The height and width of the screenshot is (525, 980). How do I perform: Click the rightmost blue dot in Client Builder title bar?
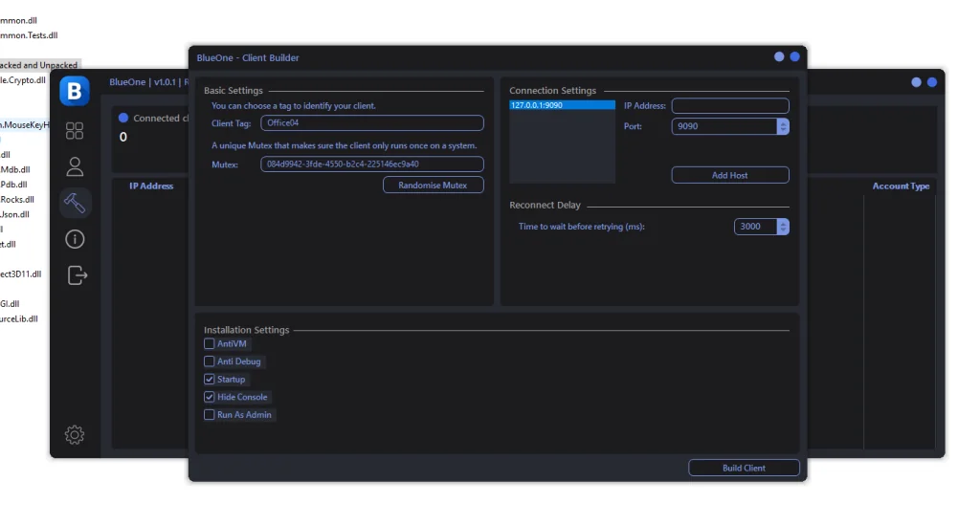pyautogui.click(x=794, y=57)
